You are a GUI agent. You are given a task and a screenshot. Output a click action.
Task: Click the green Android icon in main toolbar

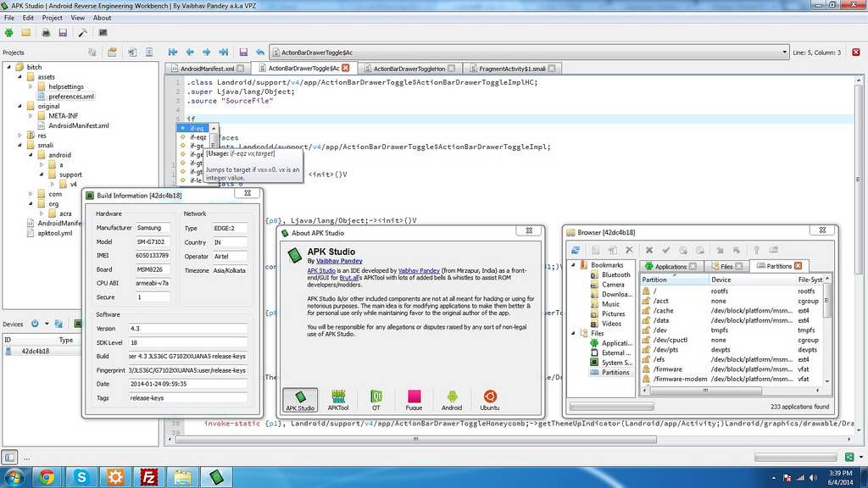click(x=8, y=33)
